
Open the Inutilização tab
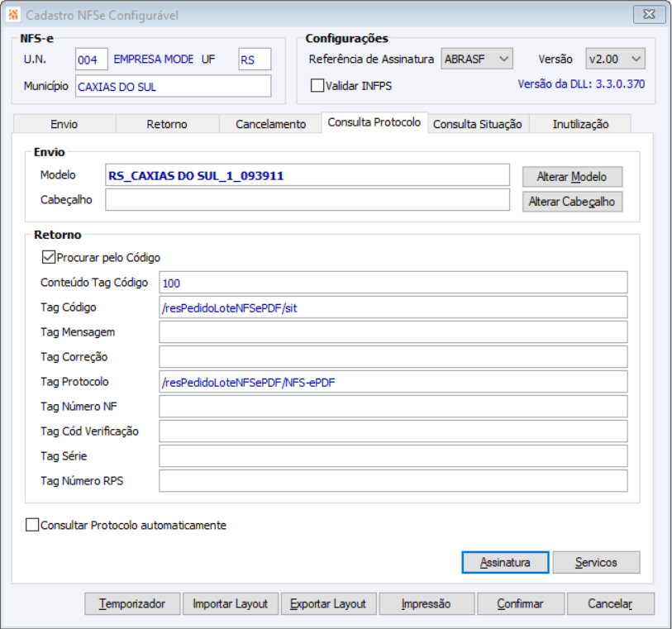tap(580, 124)
